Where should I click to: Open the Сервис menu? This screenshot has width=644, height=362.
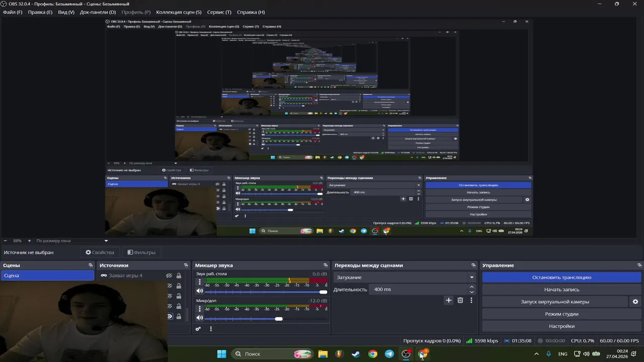pos(219,12)
